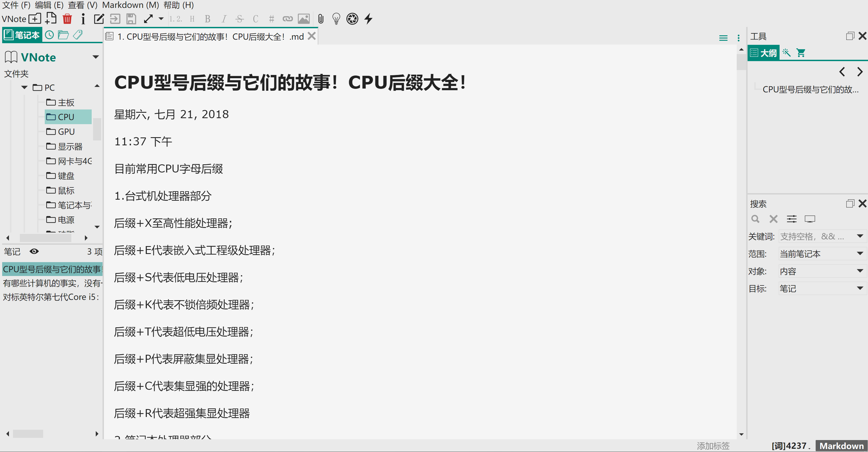This screenshot has height=452, width=868.
Task: Open the cart panel in tools pane
Action: (801, 53)
